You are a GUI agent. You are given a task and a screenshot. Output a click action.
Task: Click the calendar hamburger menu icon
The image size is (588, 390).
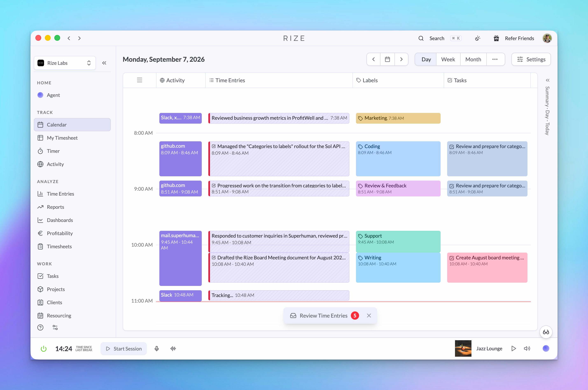click(140, 80)
